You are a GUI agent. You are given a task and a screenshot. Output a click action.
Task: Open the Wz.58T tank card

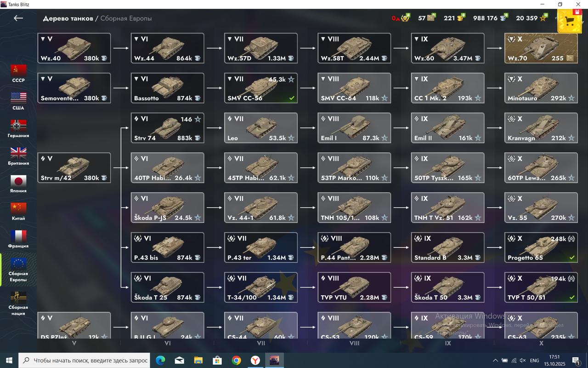click(x=354, y=48)
